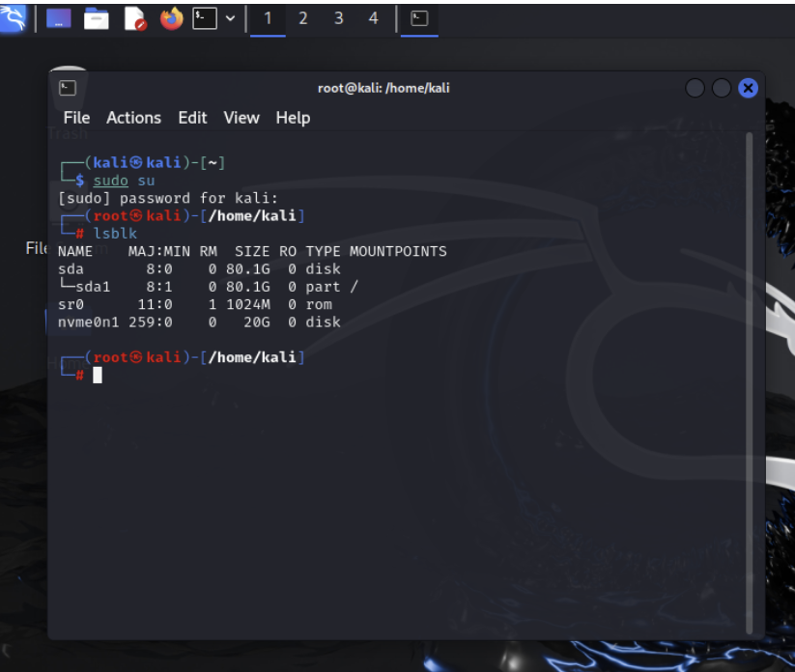Launch Firefox from the taskbar
Image resolution: width=795 pixels, height=672 pixels.
click(170, 17)
